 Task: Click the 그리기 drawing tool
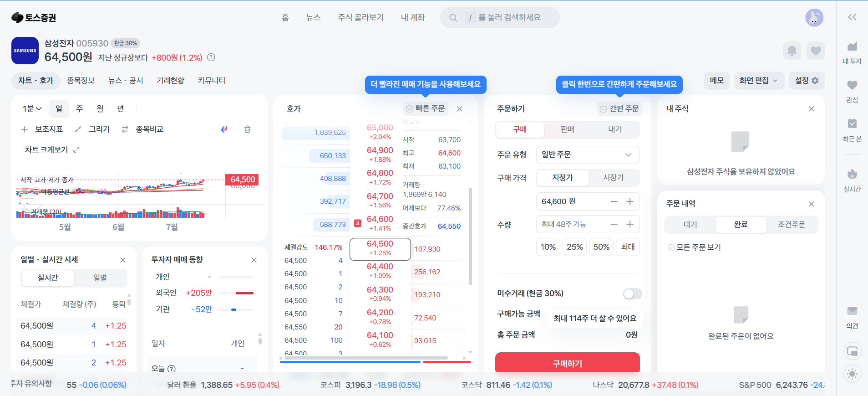pyautogui.click(x=92, y=129)
